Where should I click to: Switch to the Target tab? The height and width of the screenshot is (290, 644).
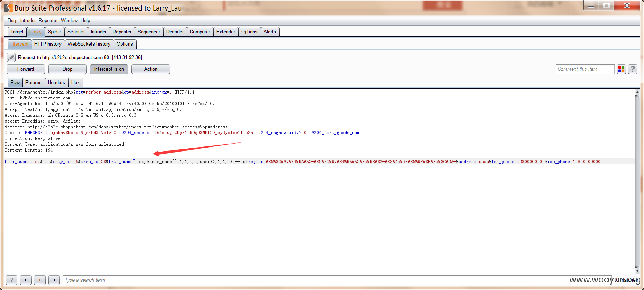click(17, 32)
